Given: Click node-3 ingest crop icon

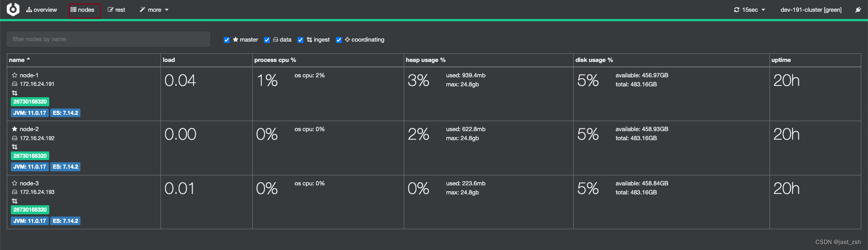Looking at the screenshot, I should pos(14,201).
